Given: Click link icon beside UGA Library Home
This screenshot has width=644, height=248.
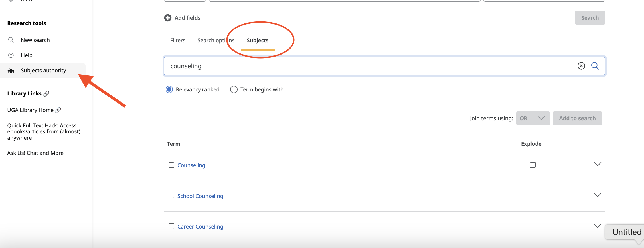Looking at the screenshot, I should (58, 110).
